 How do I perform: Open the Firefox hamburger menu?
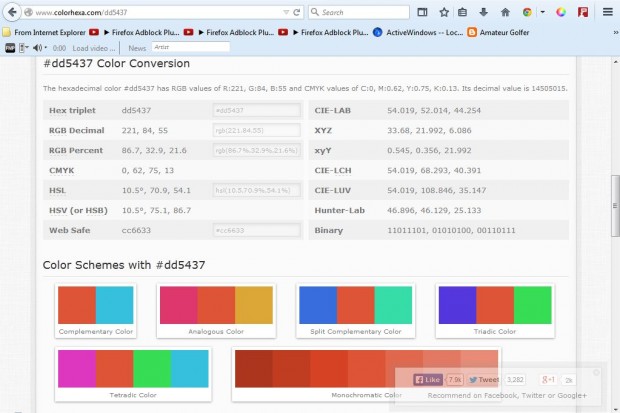coord(609,12)
